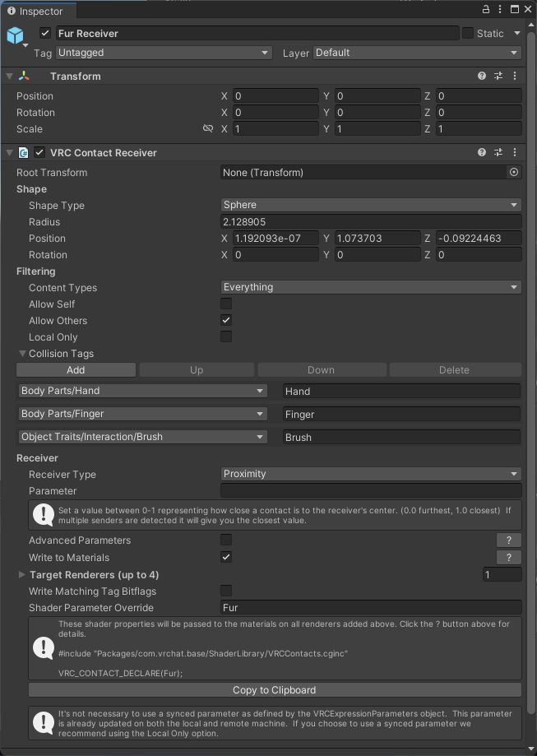Open Transform component help reference
This screenshot has width=537, height=756.
pos(482,76)
